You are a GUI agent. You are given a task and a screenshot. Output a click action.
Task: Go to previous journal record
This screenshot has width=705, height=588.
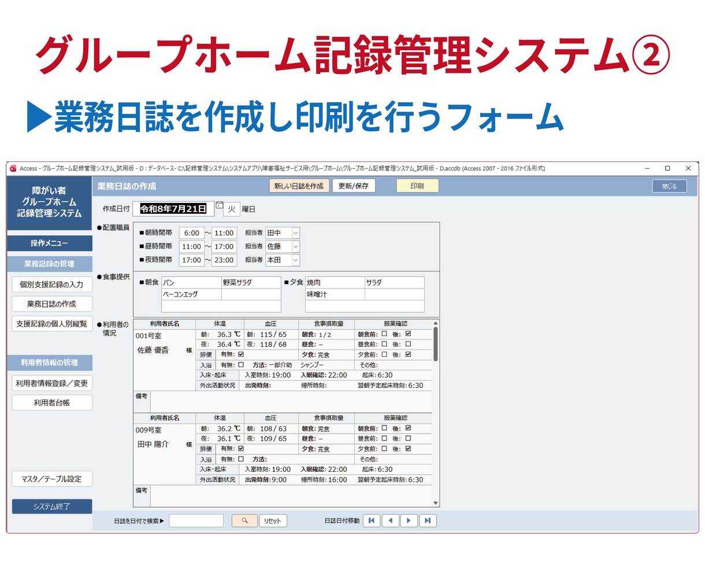(x=390, y=520)
